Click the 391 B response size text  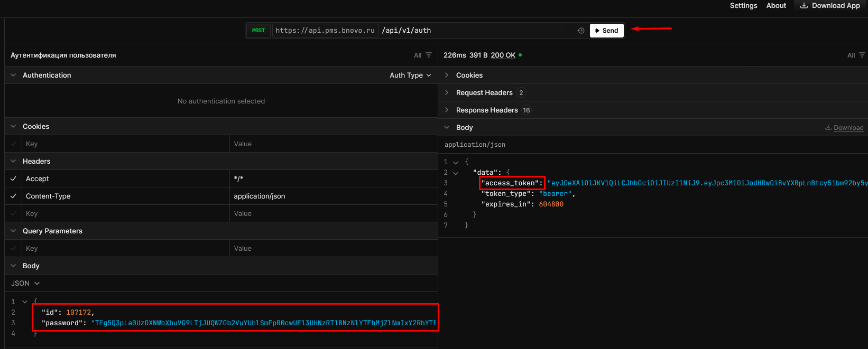(x=478, y=55)
